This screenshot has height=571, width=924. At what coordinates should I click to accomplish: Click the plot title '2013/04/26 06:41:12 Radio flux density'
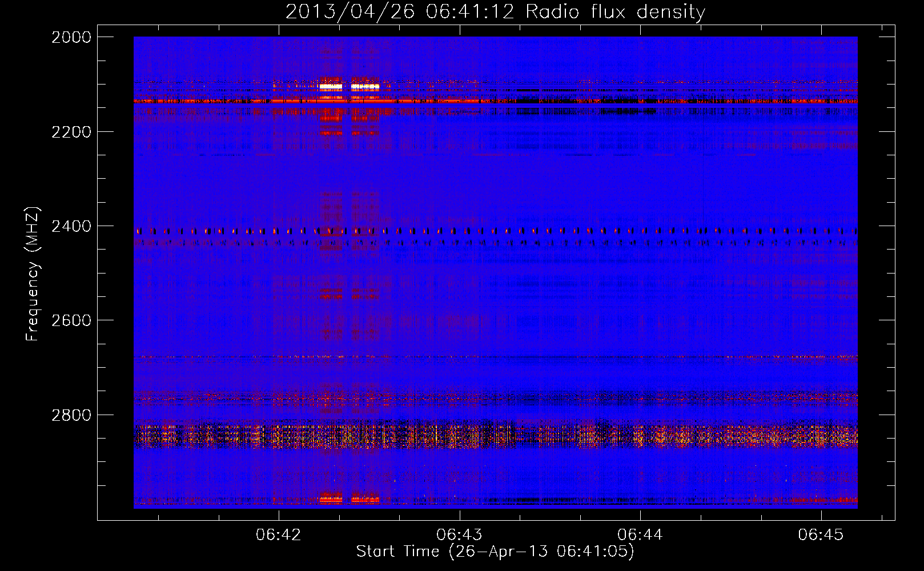(x=495, y=12)
